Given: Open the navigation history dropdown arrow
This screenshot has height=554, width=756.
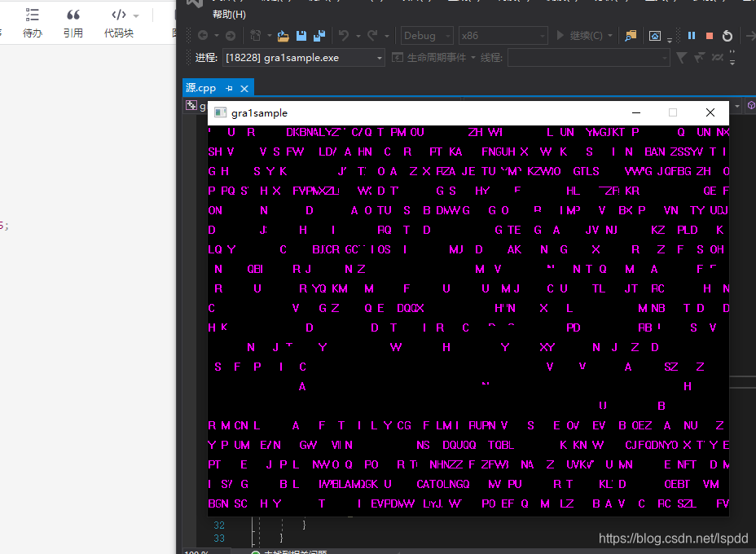Looking at the screenshot, I should click(x=217, y=36).
